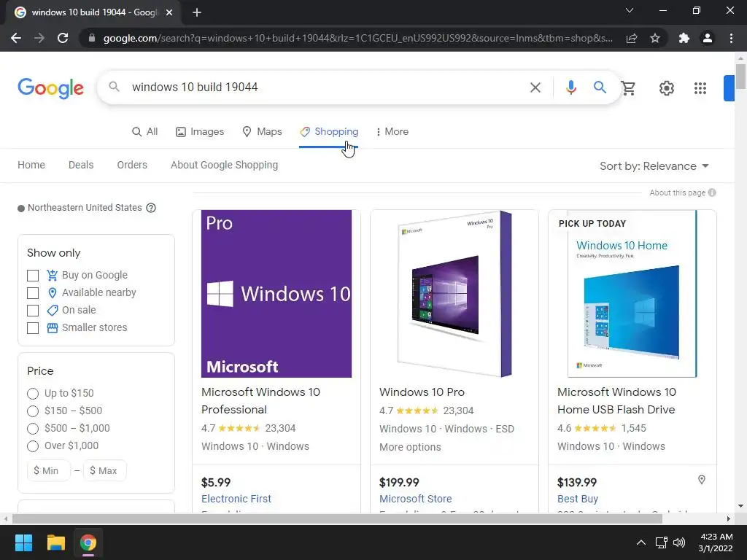Screen dimensions: 747x560
Task: Click the Chrome taskbar icon
Action: click(x=88, y=542)
